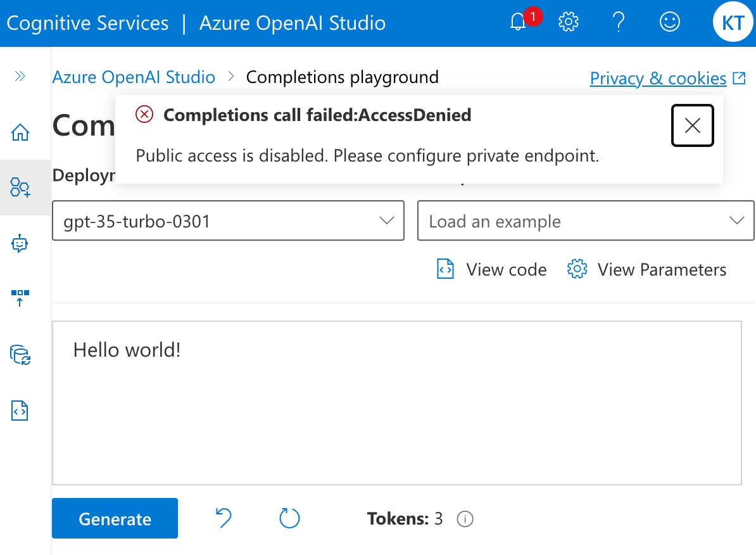Image resolution: width=756 pixels, height=555 pixels.
Task: Open notifications bell in the top bar
Action: click(518, 22)
